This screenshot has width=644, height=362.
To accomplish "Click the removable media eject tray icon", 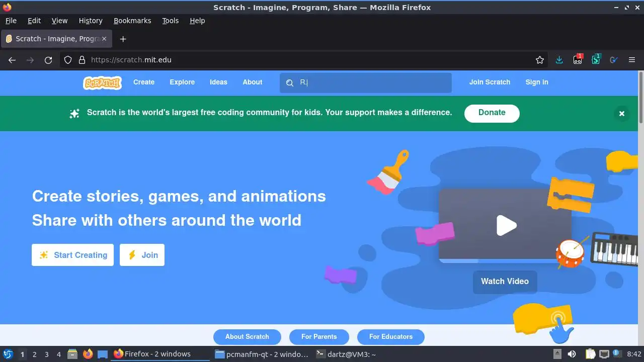I will 557,354.
